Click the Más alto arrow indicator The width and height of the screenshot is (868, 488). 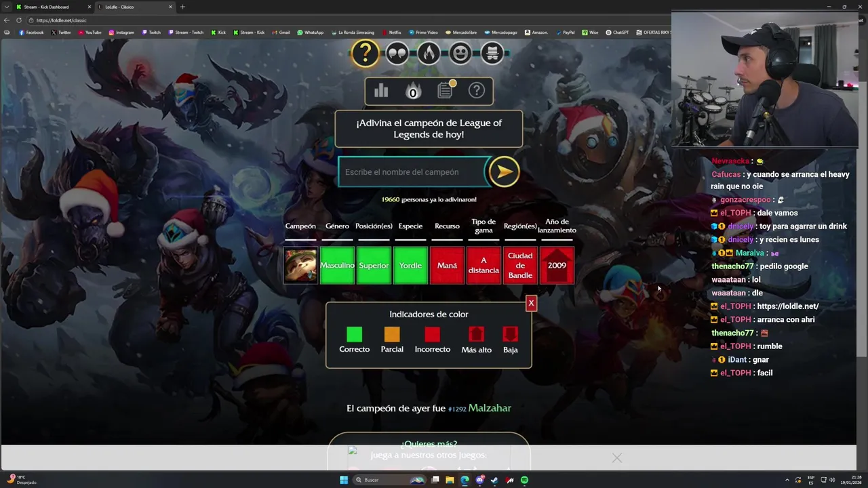coord(476,334)
